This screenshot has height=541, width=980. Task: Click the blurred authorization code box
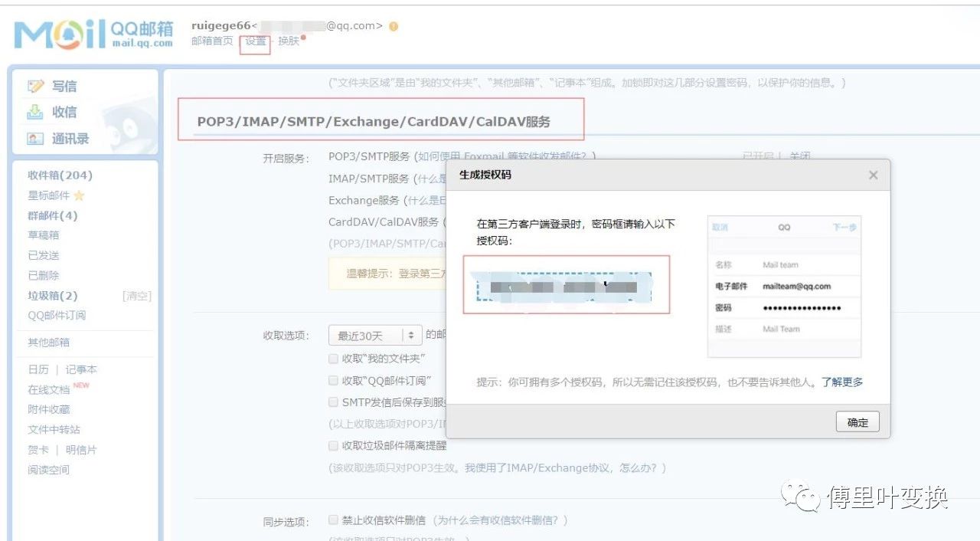coord(563,287)
